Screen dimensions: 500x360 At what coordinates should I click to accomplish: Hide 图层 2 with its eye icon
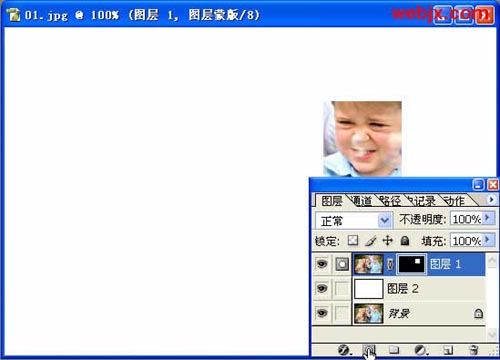click(x=322, y=288)
